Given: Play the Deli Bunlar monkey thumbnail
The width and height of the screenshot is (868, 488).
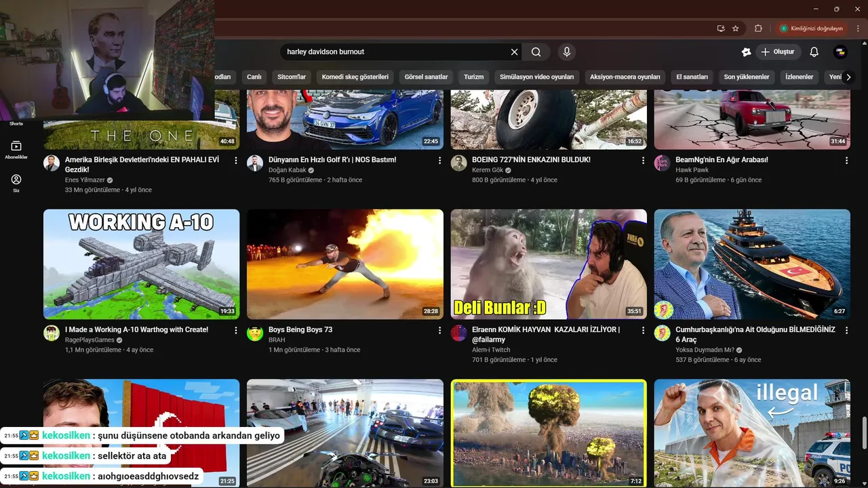Looking at the screenshot, I should [549, 264].
